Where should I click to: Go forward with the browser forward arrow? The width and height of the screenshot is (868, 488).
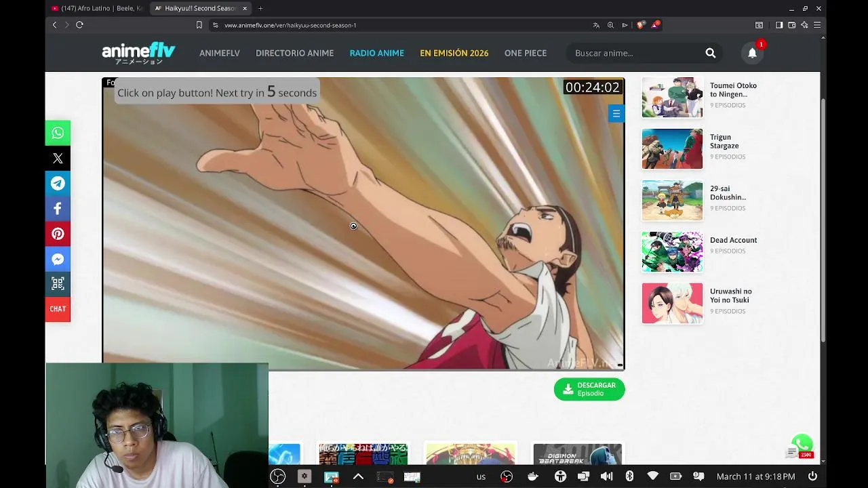(x=66, y=25)
